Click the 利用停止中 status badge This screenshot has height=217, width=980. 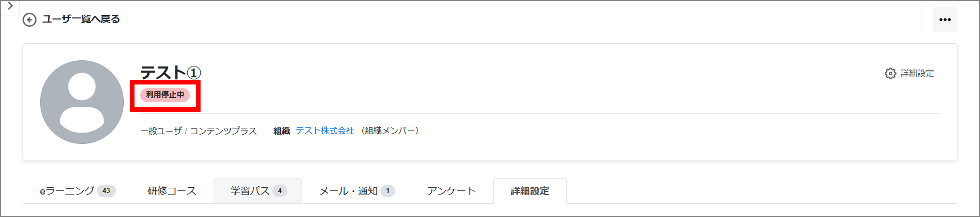165,95
